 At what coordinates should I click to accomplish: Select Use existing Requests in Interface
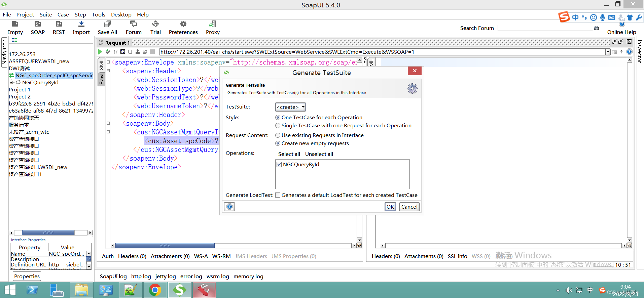pyautogui.click(x=278, y=135)
